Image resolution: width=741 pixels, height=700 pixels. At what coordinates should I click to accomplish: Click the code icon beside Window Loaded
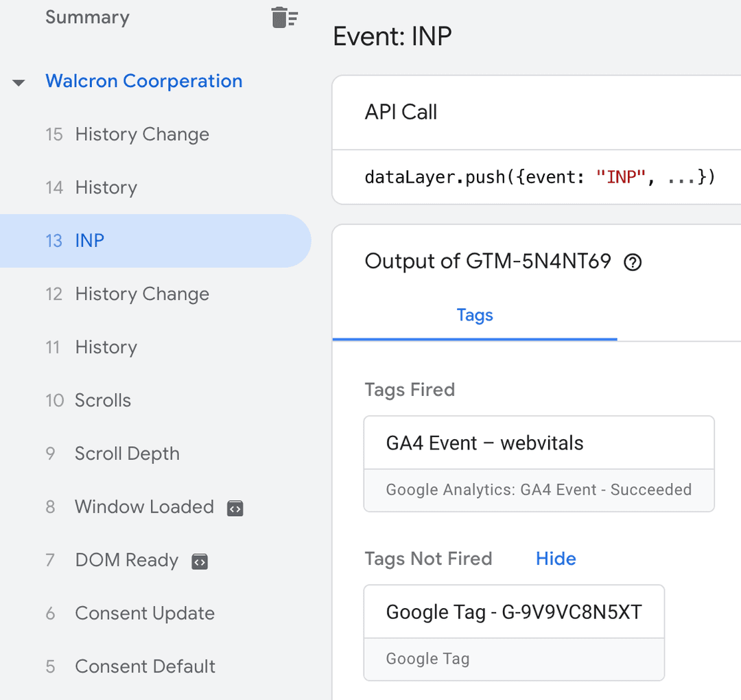point(235,508)
